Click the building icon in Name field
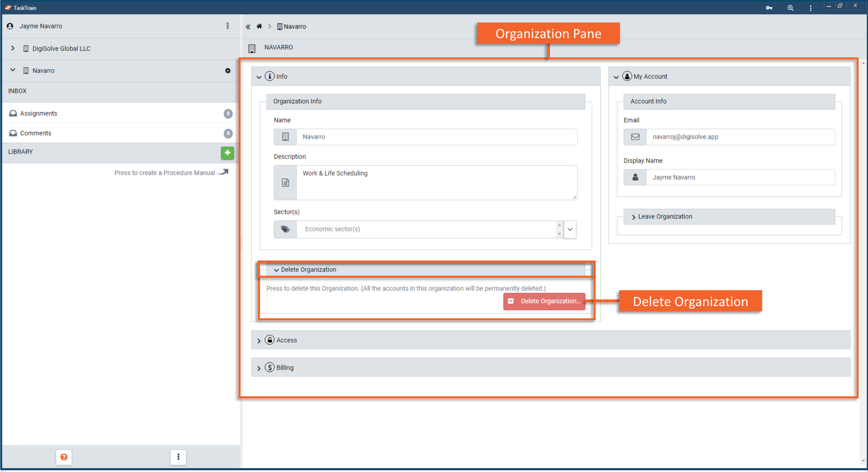The width and height of the screenshot is (868, 472). coord(285,137)
